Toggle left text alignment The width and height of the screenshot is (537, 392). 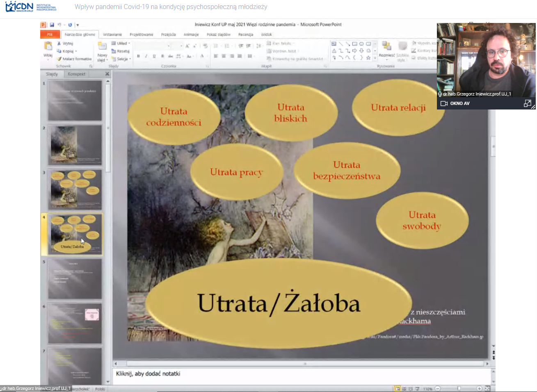(x=216, y=56)
